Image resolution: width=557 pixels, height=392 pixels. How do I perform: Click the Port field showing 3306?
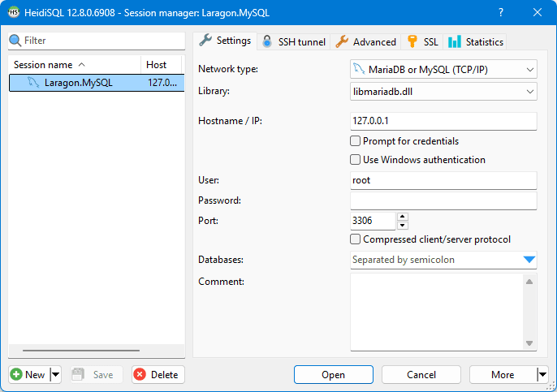(373, 221)
